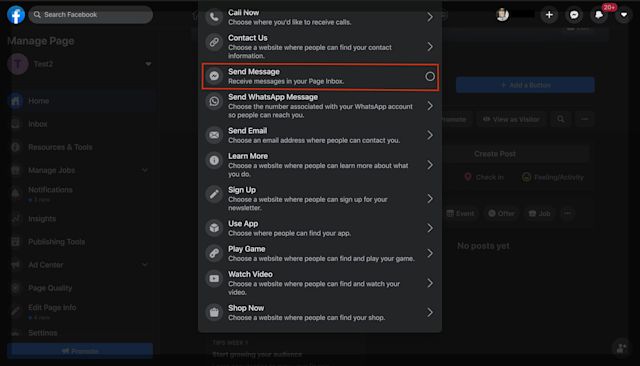Open Insights in the sidebar
This screenshot has width=640, height=366.
click(x=82, y=219)
